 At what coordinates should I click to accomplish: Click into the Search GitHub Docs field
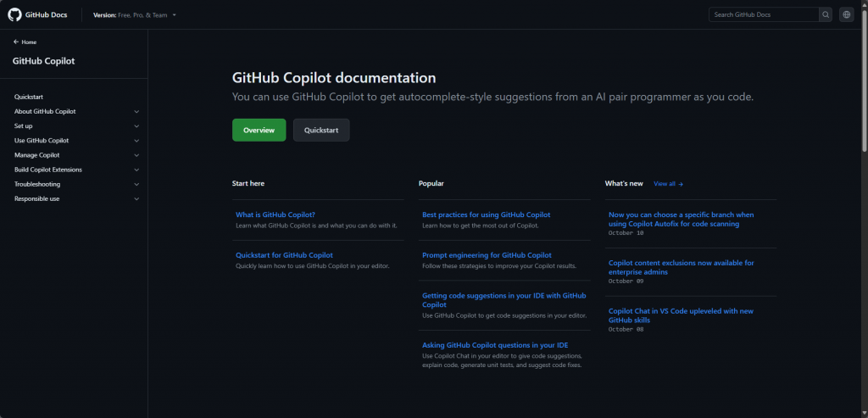coord(764,15)
